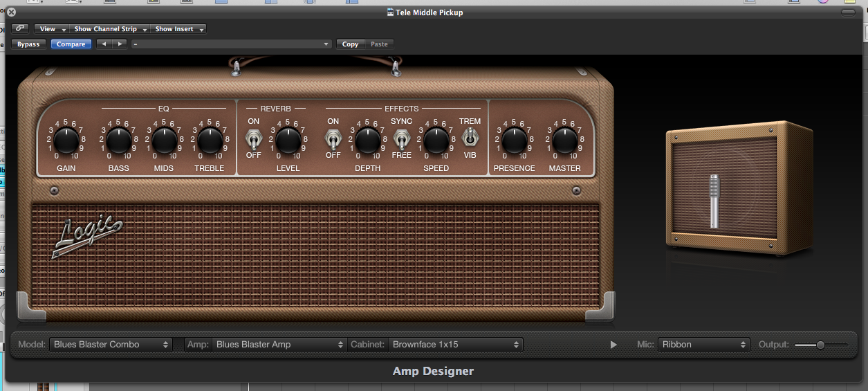Toggle the Effects ON/OFF switch
Image resolution: width=868 pixels, height=391 pixels.
[333, 140]
